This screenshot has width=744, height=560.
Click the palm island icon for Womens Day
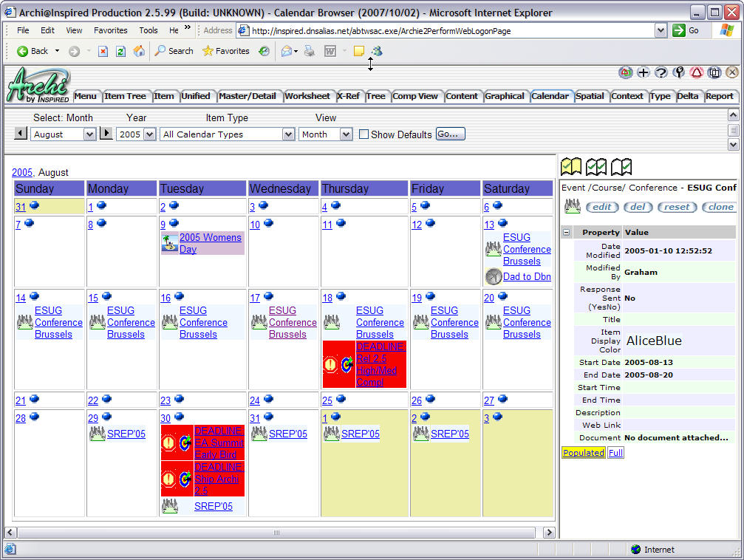(169, 243)
